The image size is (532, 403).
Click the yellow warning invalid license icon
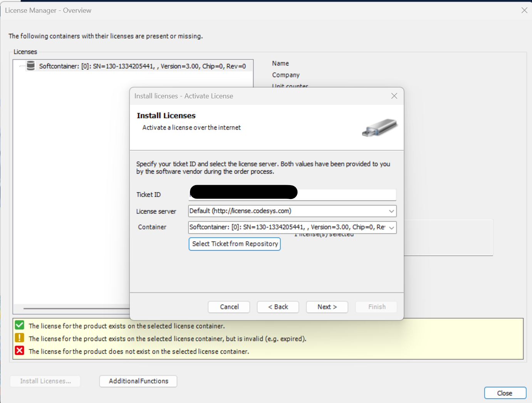[20, 338]
